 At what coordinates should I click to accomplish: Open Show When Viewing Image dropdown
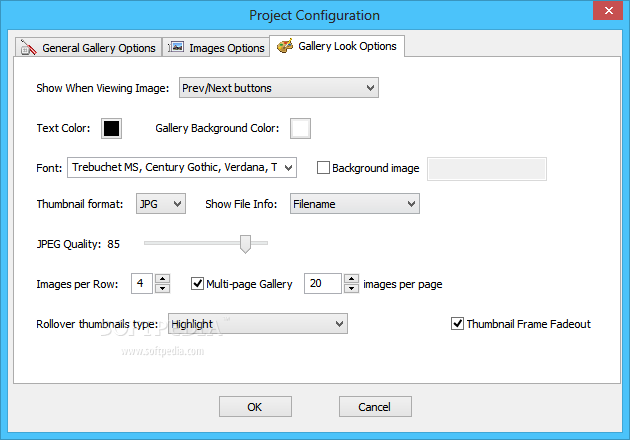(279, 88)
